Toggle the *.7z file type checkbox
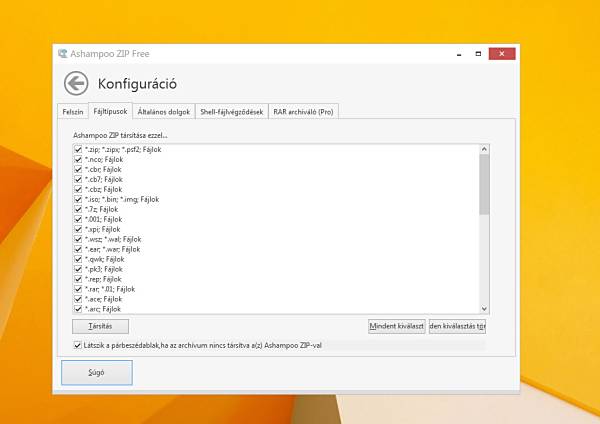600x424 pixels. pyautogui.click(x=78, y=209)
